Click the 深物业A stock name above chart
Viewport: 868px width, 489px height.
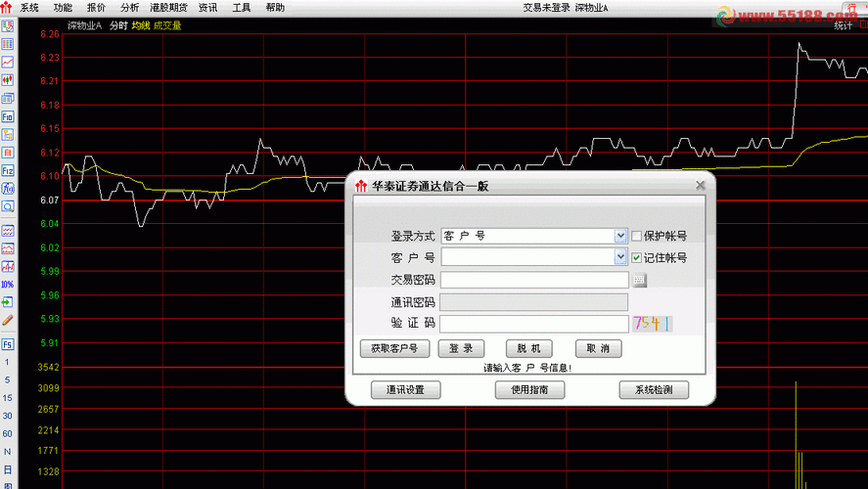84,25
